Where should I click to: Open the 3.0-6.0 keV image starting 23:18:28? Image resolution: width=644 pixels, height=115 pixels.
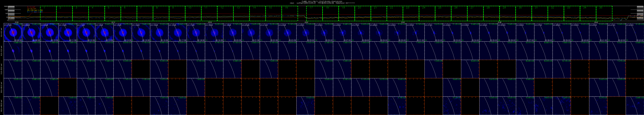coord(214,32)
